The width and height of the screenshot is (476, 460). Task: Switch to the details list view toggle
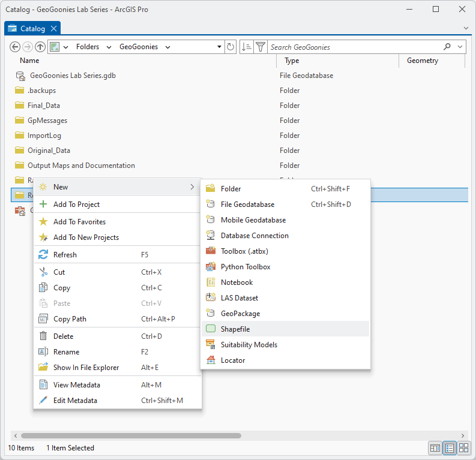click(450, 448)
